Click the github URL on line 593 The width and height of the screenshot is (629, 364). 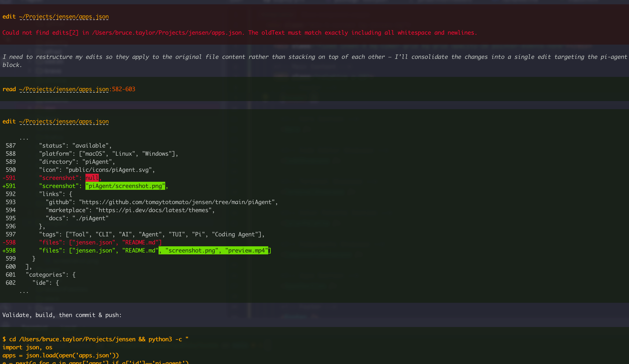177,202
